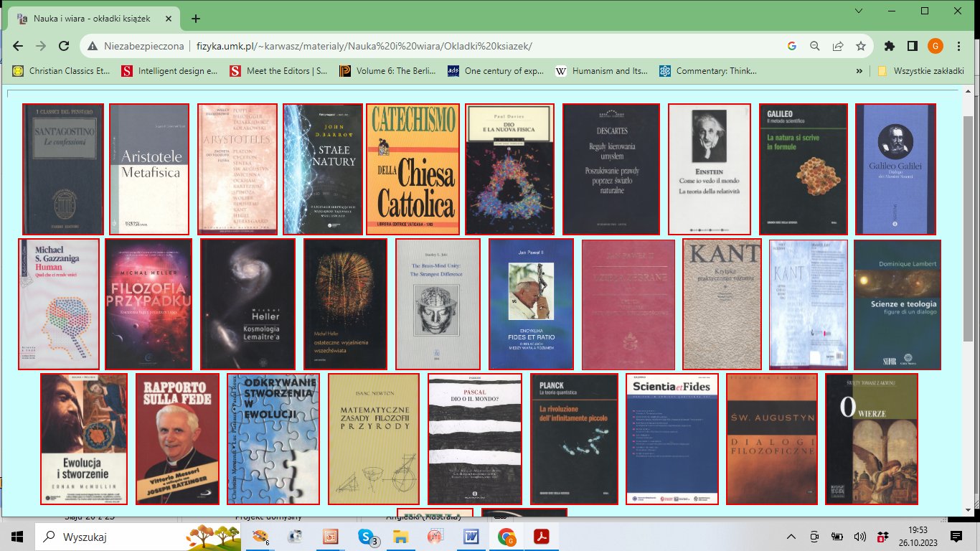Click the Google icon in the address bar
Viewport: 980px width, 551px height.
pyautogui.click(x=792, y=46)
